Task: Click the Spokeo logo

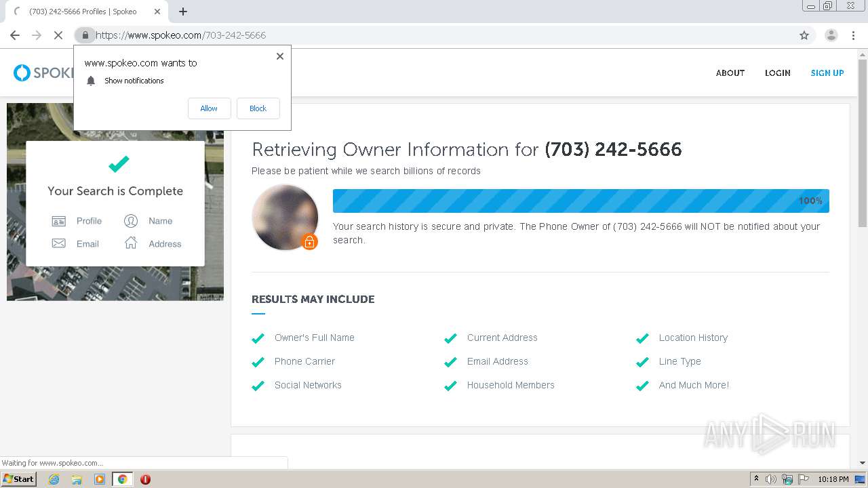Action: point(43,73)
